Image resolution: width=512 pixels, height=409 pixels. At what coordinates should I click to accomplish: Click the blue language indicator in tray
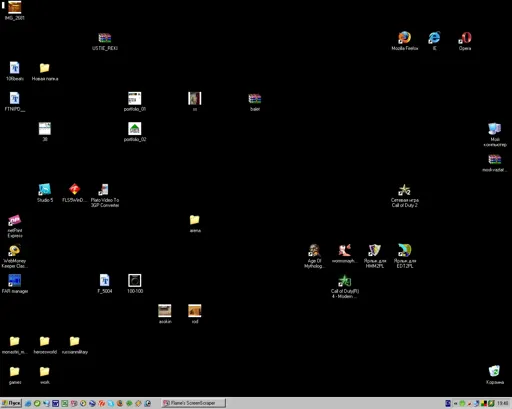click(448, 404)
